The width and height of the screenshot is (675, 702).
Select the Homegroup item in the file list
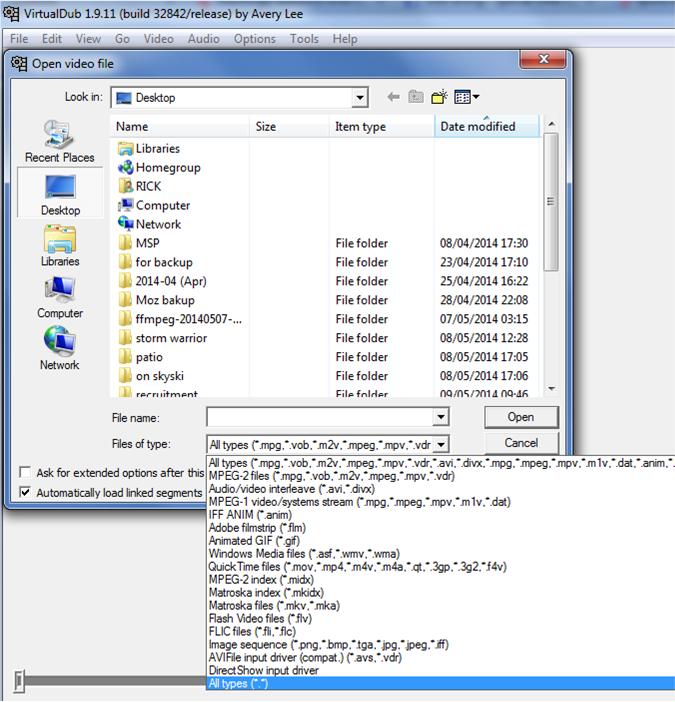pos(159,167)
